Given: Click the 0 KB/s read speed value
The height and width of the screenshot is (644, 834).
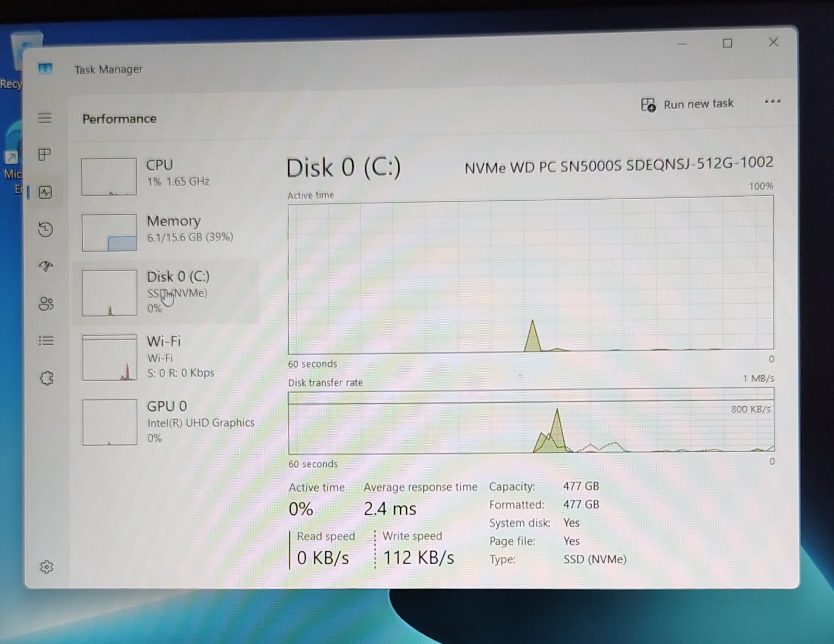Looking at the screenshot, I should (323, 558).
